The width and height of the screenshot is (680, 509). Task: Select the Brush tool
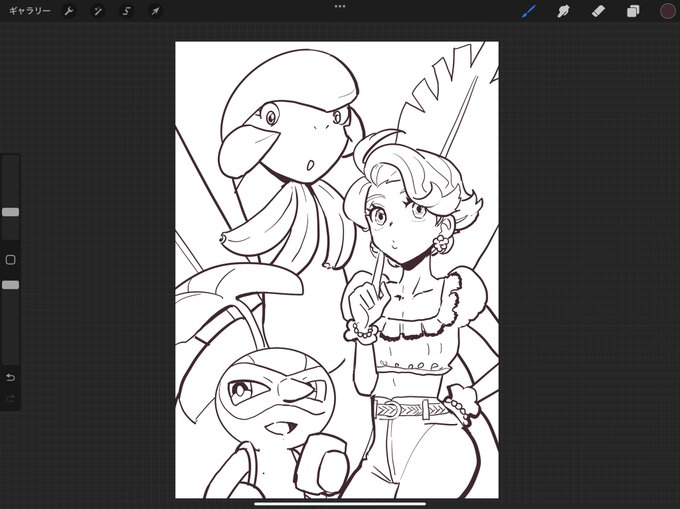point(529,11)
